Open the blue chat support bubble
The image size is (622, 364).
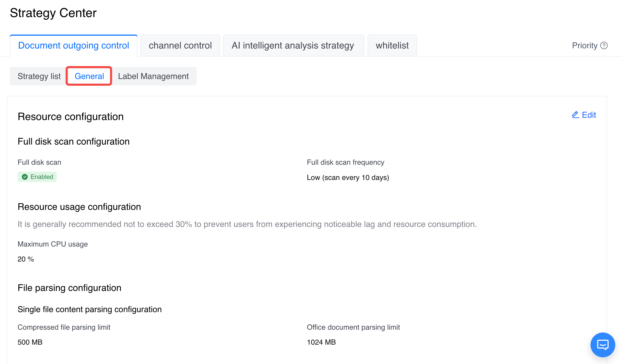pos(603,345)
